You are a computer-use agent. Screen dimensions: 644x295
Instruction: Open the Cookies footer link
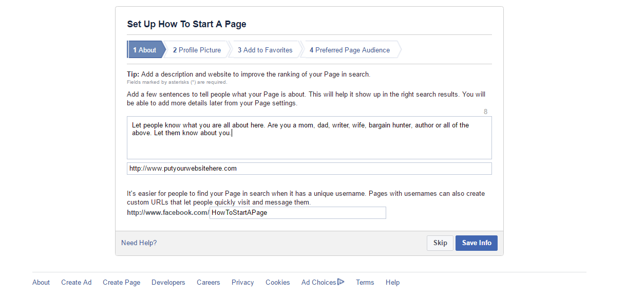(278, 282)
